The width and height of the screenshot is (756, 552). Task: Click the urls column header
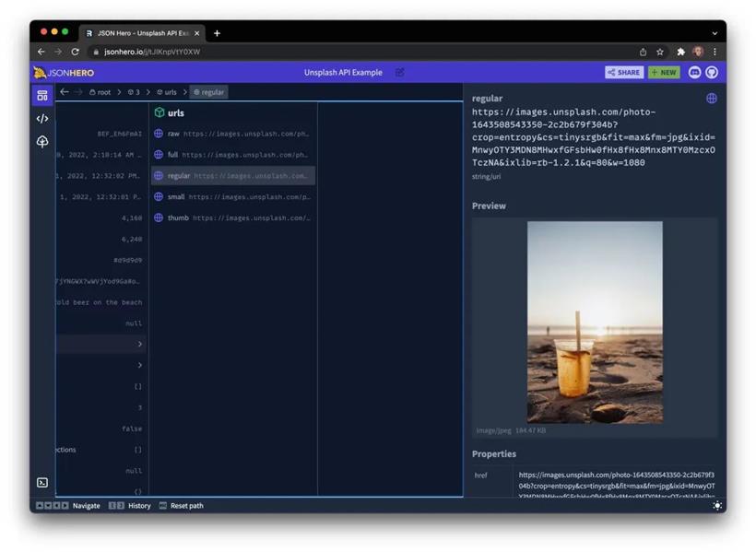point(170,112)
